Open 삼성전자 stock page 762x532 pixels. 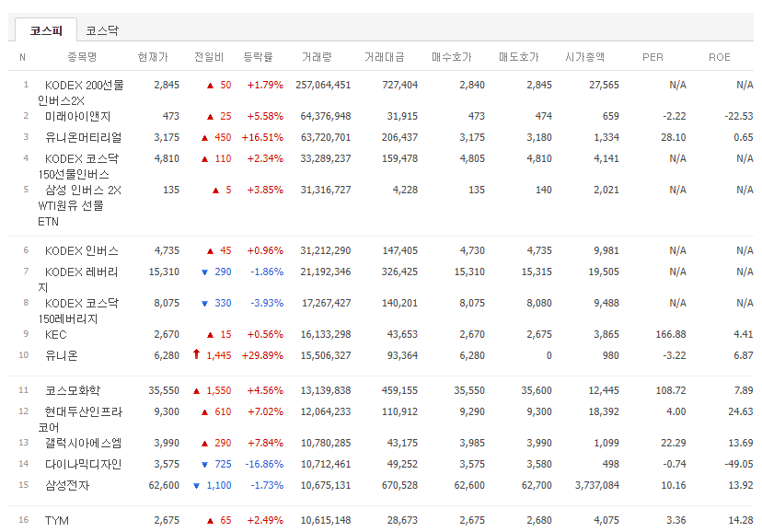(67, 485)
